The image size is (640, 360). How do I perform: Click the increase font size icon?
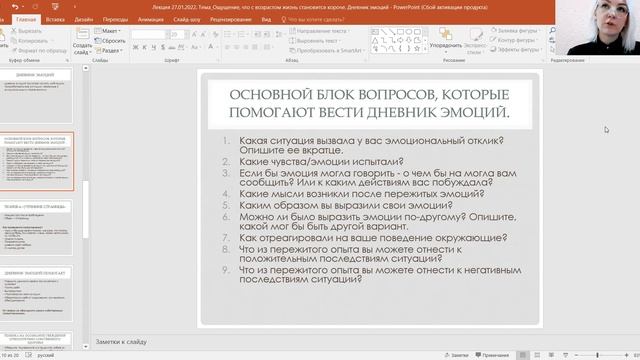click(x=194, y=35)
